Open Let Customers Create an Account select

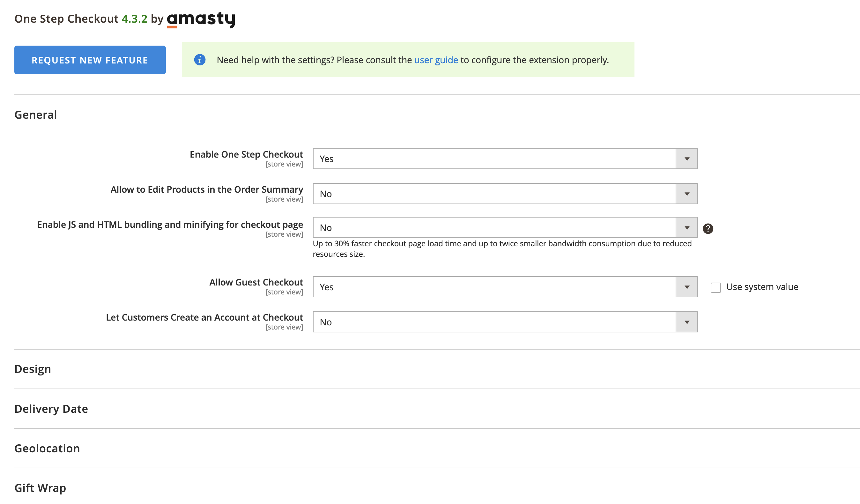(x=494, y=322)
